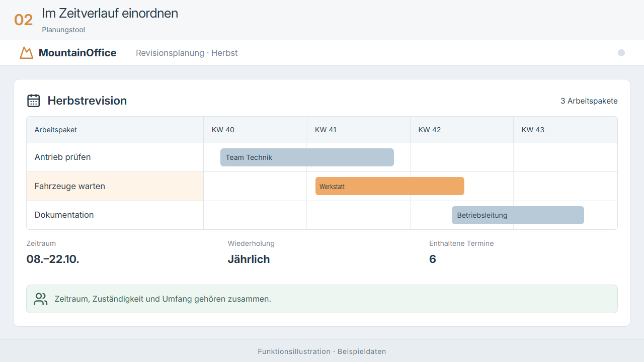The height and width of the screenshot is (362, 644).
Task: Click the Wiederholung value Jährlich
Action: (x=249, y=259)
